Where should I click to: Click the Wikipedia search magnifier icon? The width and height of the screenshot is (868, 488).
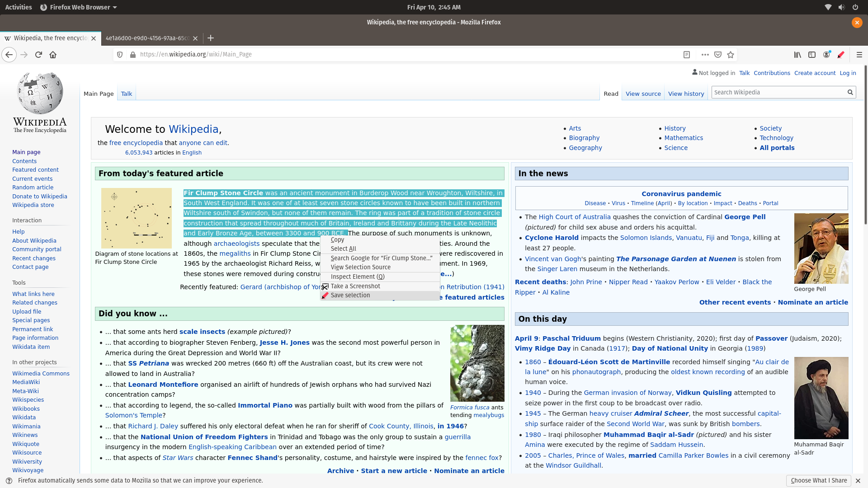850,92
